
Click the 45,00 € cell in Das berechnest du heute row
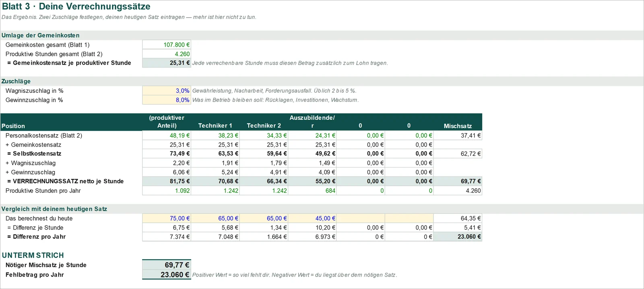(312, 218)
